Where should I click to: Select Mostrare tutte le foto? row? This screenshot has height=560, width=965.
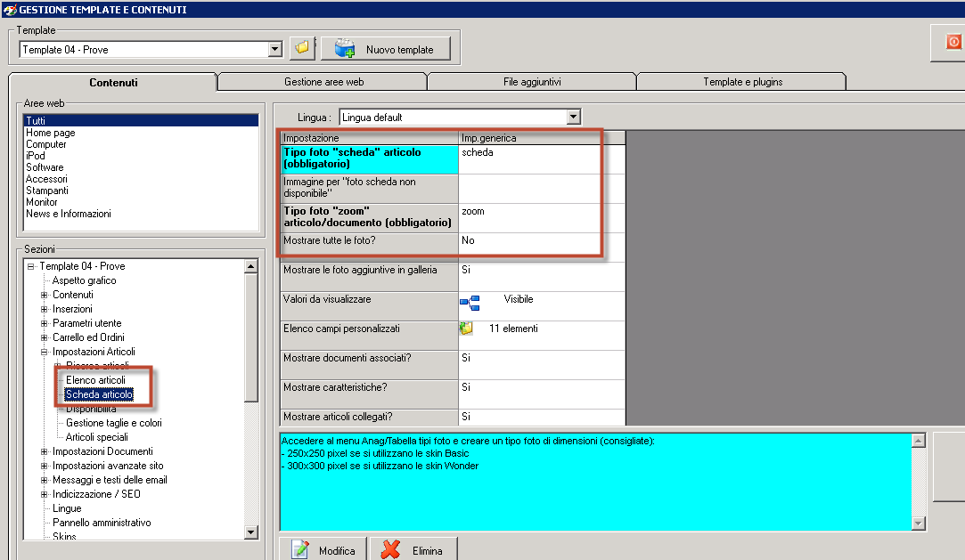369,248
